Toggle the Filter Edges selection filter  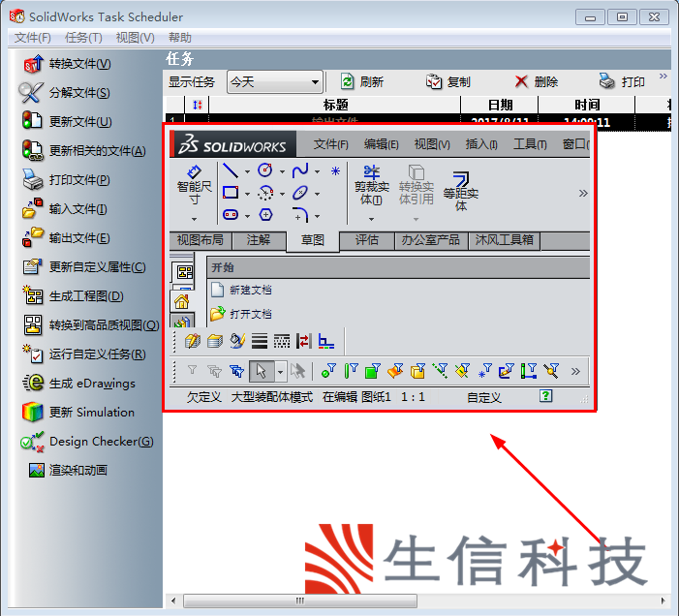[351, 371]
